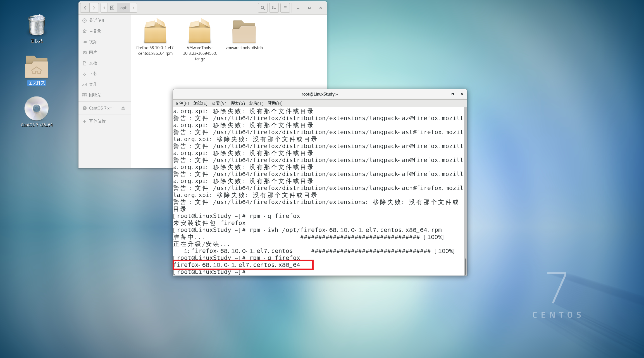Eject the CentOS 7 volume
The height and width of the screenshot is (358, 644).
coord(123,108)
